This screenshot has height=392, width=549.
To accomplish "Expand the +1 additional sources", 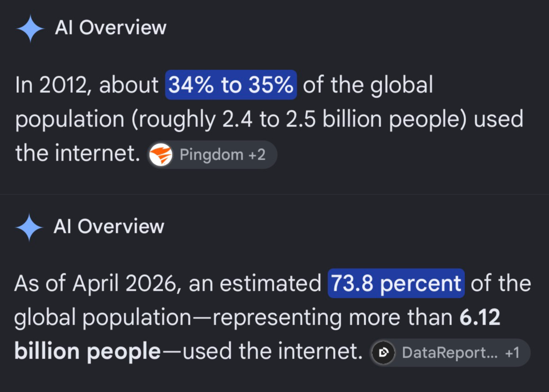I will point(512,352).
